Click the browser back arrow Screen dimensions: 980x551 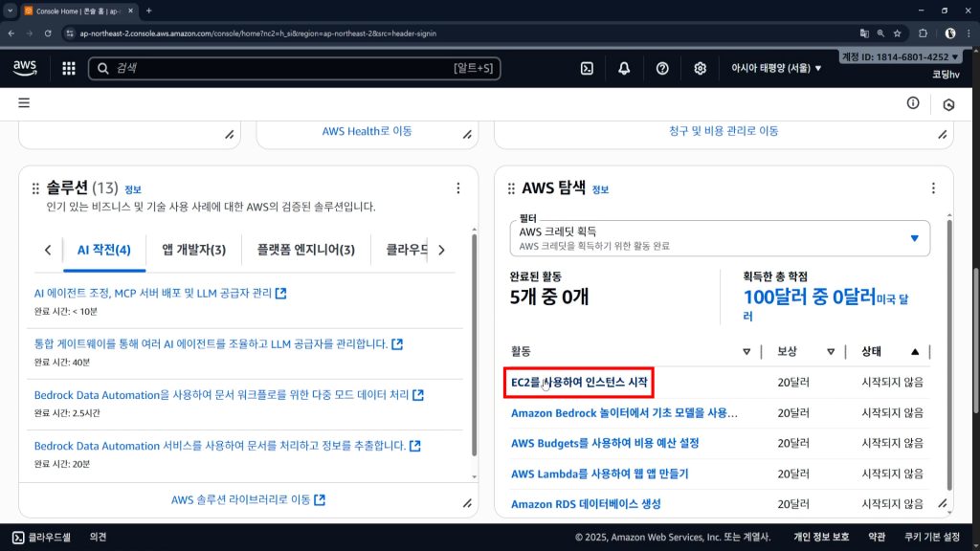click(x=11, y=33)
